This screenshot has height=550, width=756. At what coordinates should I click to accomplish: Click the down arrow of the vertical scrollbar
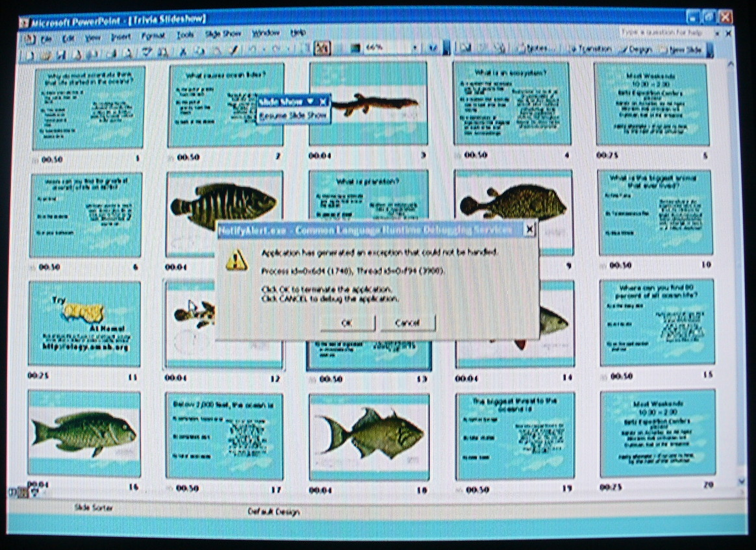click(x=741, y=481)
